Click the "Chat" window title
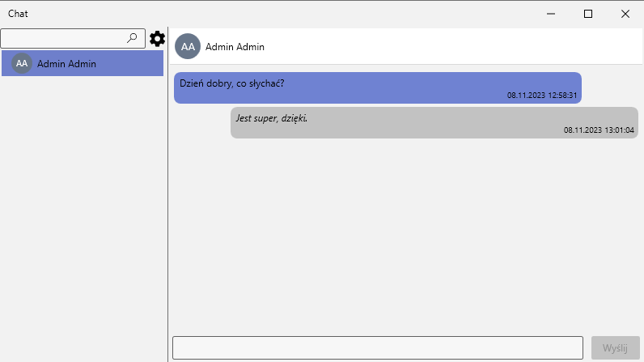 coord(19,14)
